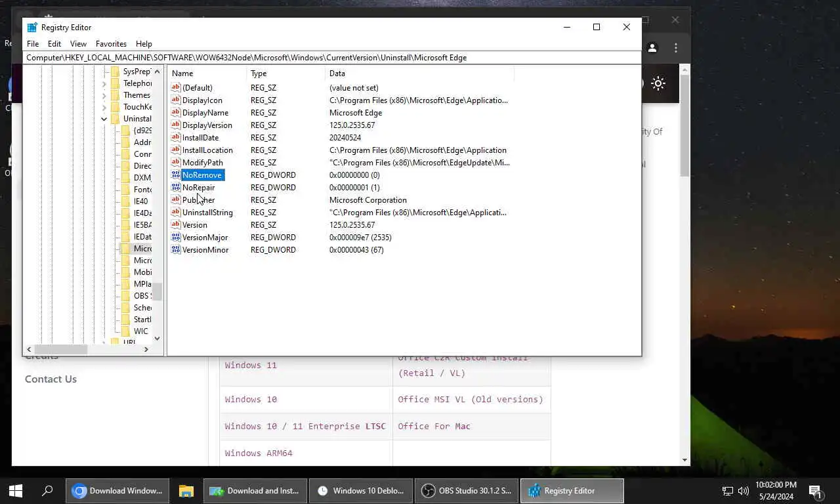Click the DisplayVersion string value icon

[175, 125]
